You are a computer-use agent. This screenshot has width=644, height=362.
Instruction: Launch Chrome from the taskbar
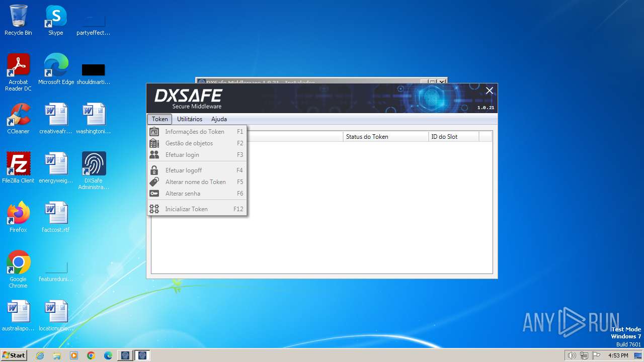[x=91, y=355]
